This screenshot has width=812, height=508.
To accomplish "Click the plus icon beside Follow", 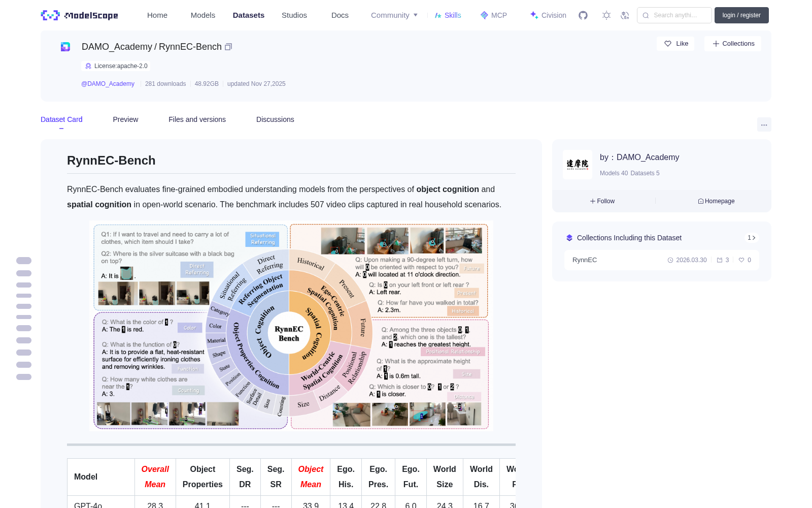I will (593, 201).
